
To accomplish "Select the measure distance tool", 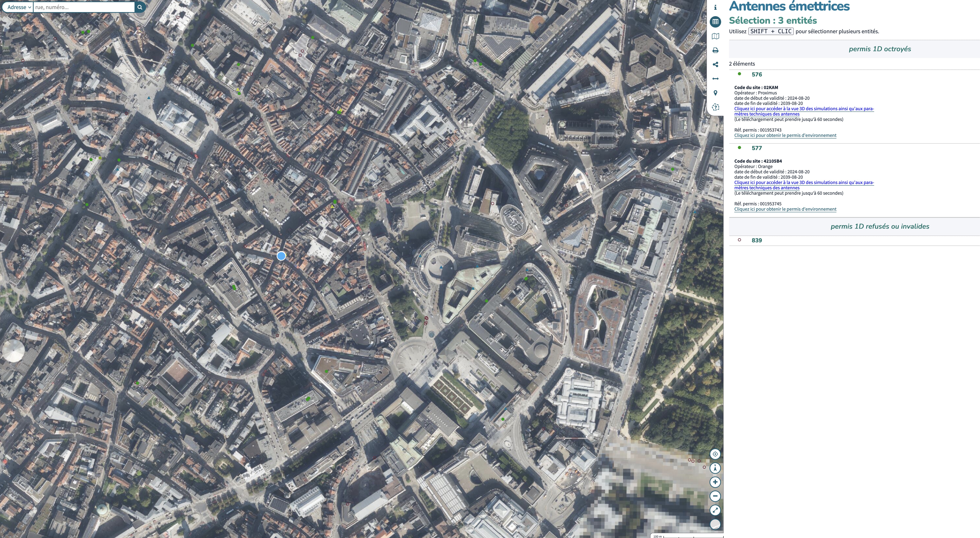I will (x=715, y=79).
